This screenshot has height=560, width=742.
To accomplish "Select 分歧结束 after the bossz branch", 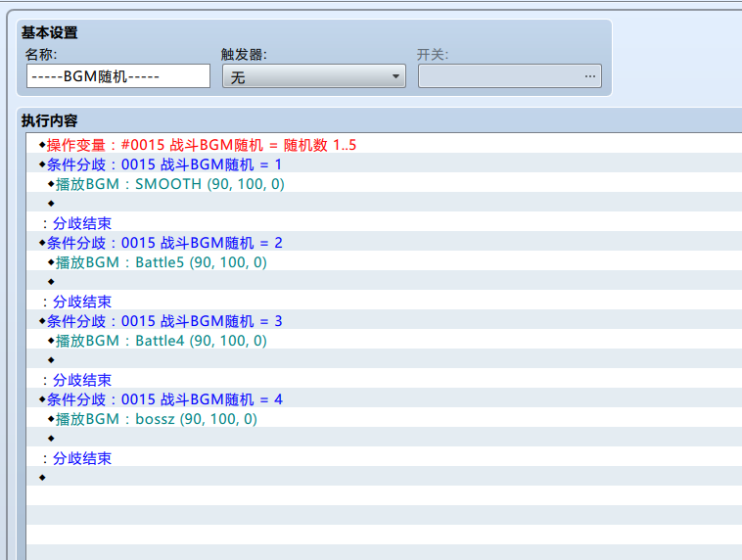I will [x=385, y=458].
